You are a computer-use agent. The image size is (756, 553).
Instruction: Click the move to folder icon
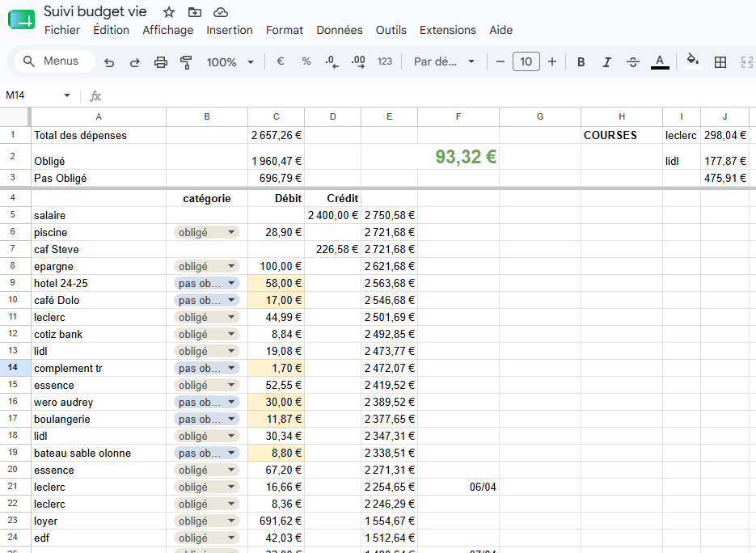coord(194,12)
